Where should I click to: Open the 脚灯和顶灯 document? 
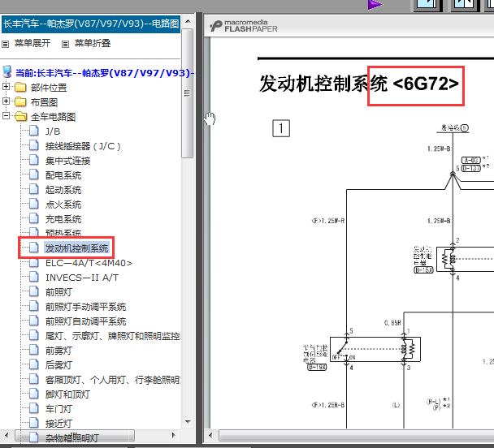[x=67, y=394]
